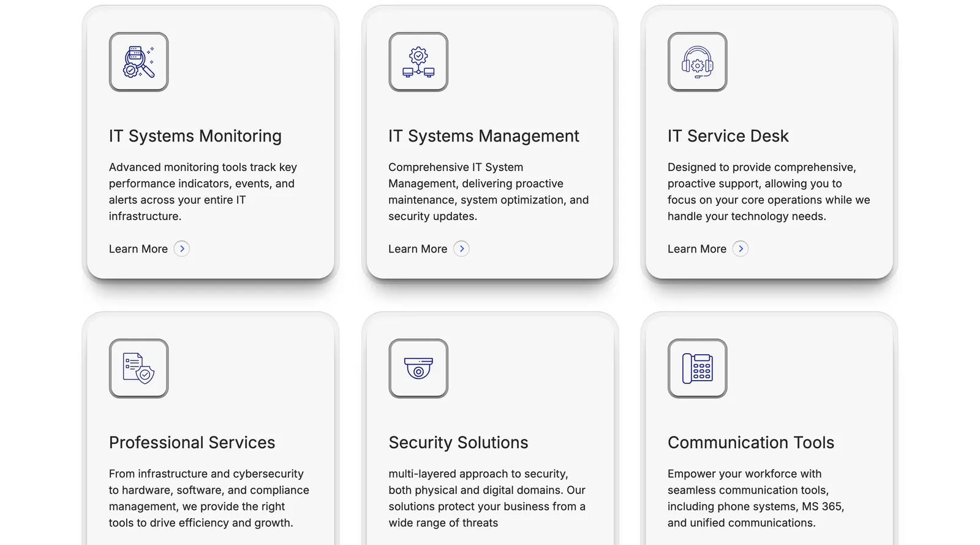Click description starting 'multi-layered approach to security'
Image resolution: width=980 pixels, height=545 pixels.
pyautogui.click(x=487, y=498)
